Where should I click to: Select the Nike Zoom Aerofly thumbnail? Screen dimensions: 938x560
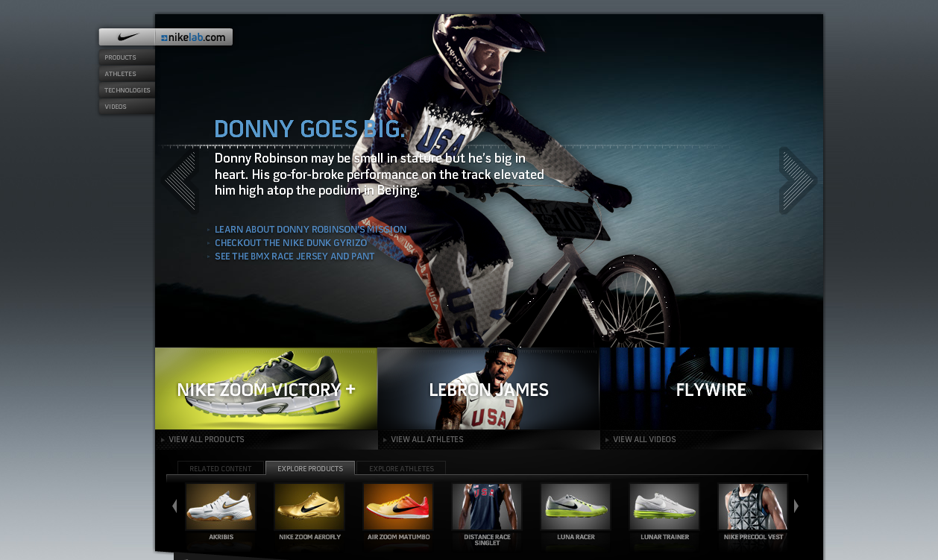[x=309, y=507]
